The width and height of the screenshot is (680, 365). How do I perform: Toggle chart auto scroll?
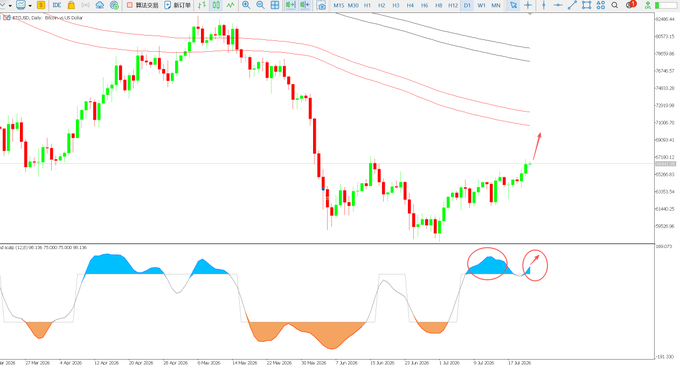click(290, 5)
